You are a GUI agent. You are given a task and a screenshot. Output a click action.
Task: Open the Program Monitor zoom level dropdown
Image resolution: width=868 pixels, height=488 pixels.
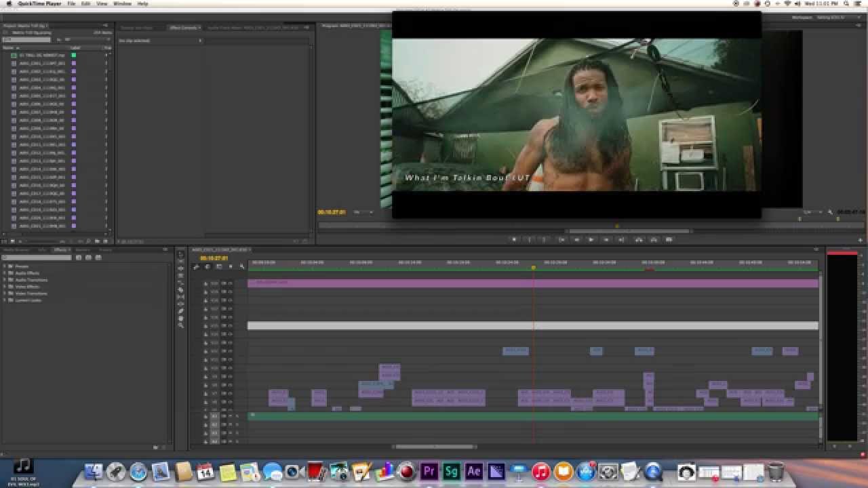click(x=363, y=212)
